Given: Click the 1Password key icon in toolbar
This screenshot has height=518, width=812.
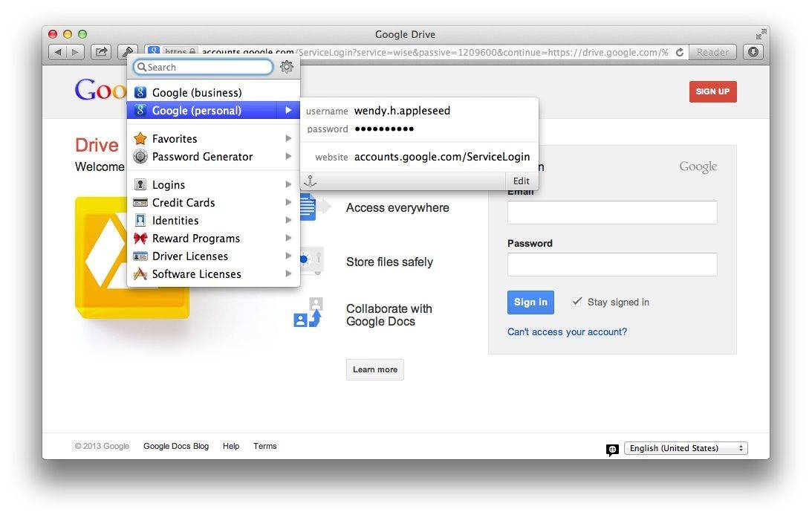Looking at the screenshot, I should (126, 52).
